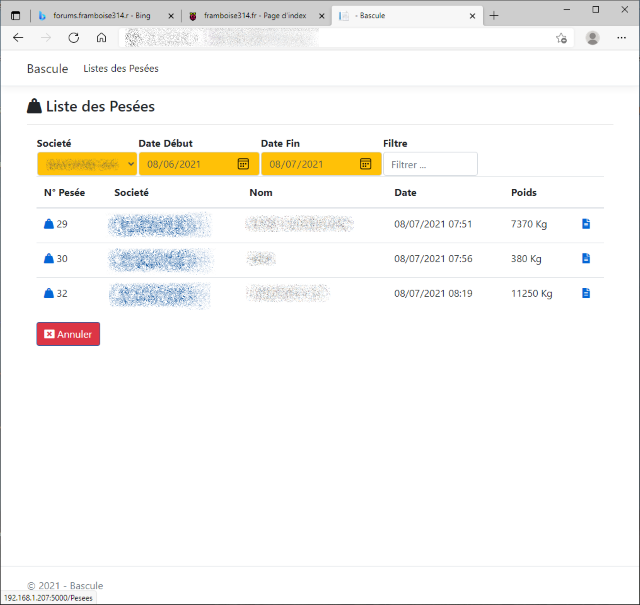Expand the Societé dropdown
Viewport: 640px width, 605px height.
[x=87, y=164]
